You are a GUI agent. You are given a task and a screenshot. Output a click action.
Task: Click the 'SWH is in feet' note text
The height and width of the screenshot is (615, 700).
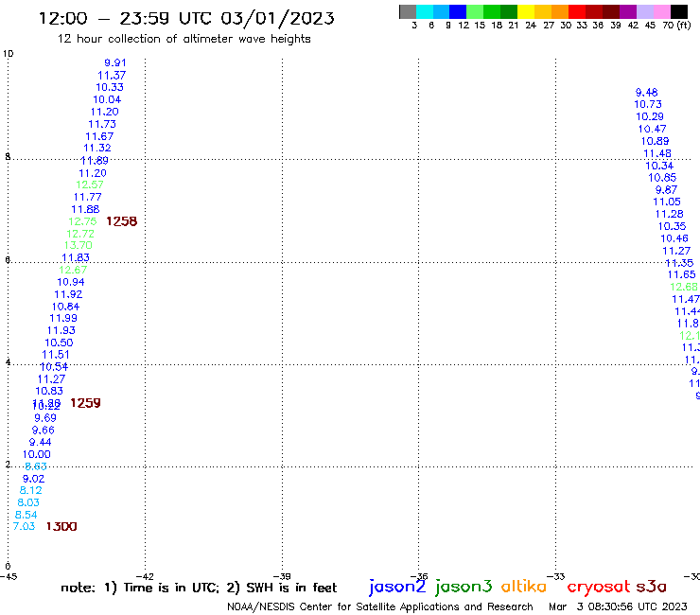click(292, 588)
